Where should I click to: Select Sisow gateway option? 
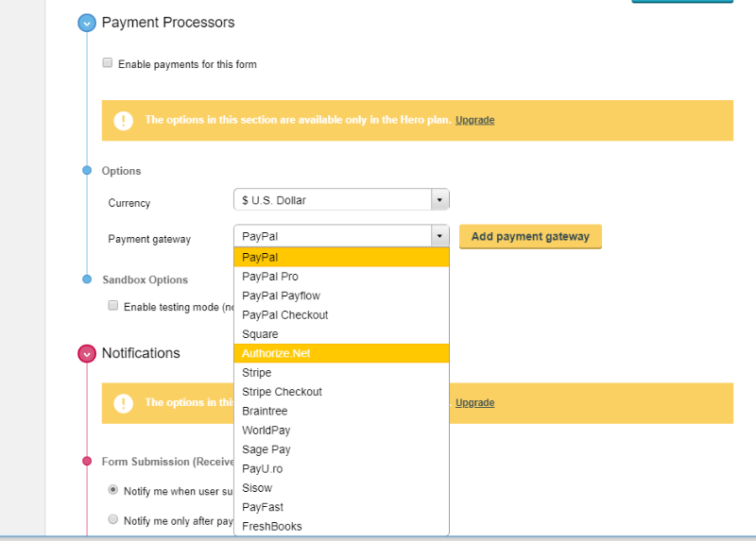coord(341,488)
